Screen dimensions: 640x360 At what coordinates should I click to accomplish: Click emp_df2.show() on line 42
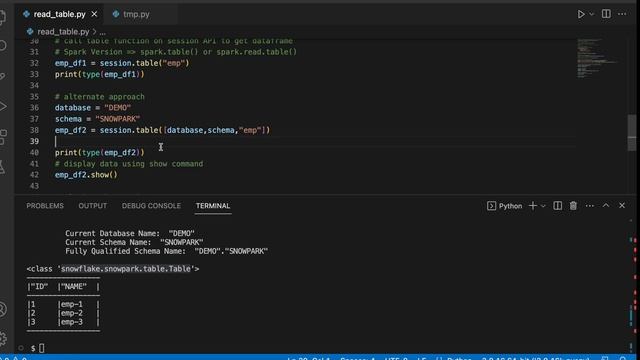tap(86, 175)
